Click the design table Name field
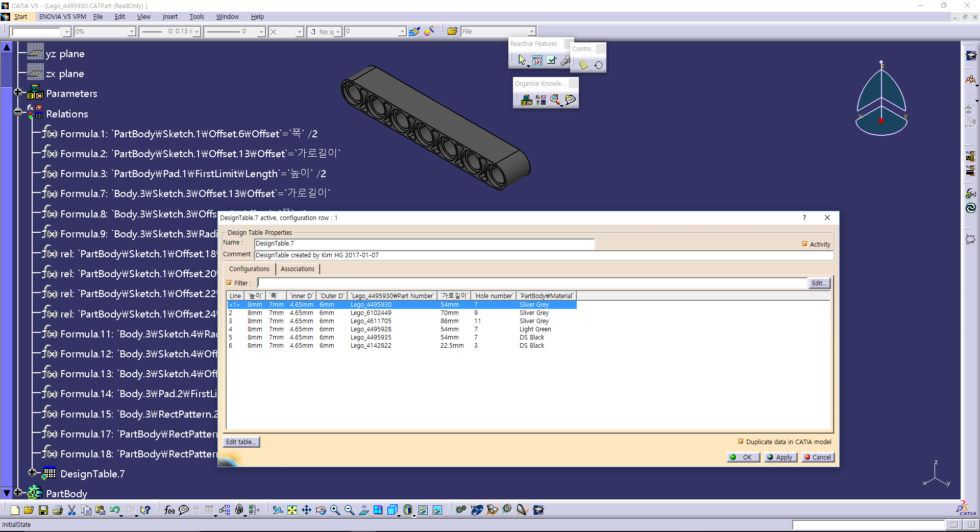Image resolution: width=980 pixels, height=532 pixels. point(424,244)
